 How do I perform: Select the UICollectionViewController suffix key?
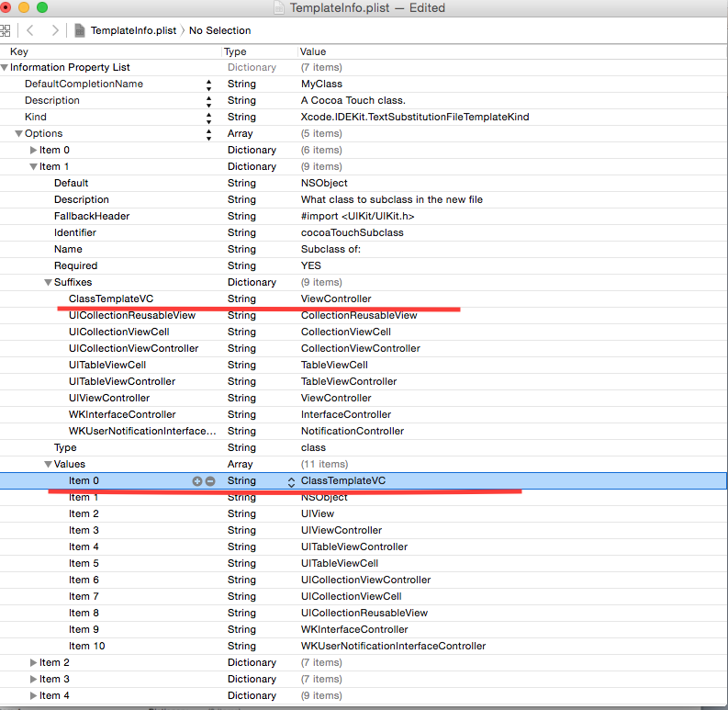[x=134, y=348]
